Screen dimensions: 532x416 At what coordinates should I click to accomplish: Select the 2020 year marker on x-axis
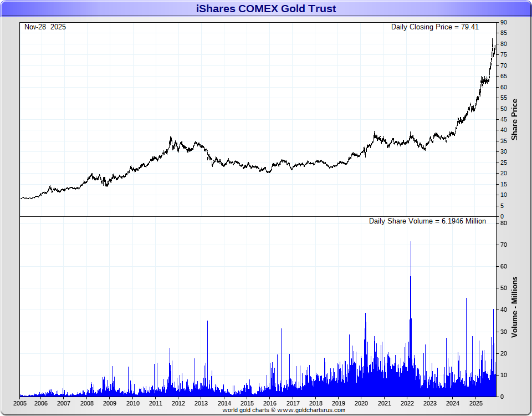click(361, 403)
